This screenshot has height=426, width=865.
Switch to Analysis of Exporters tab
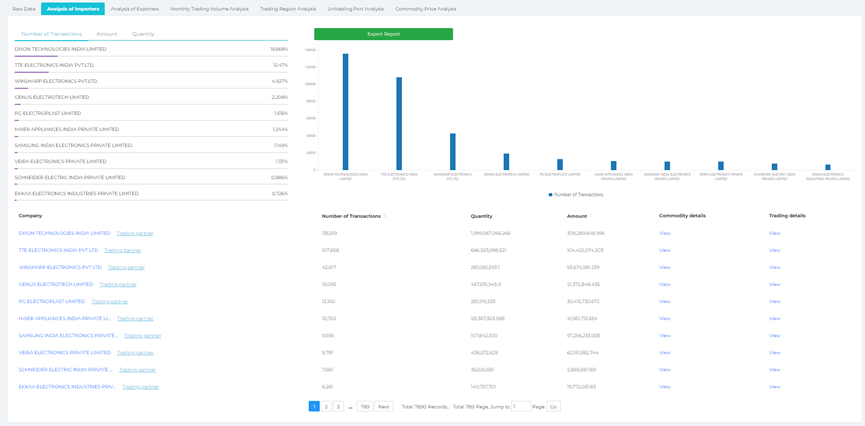(x=134, y=9)
